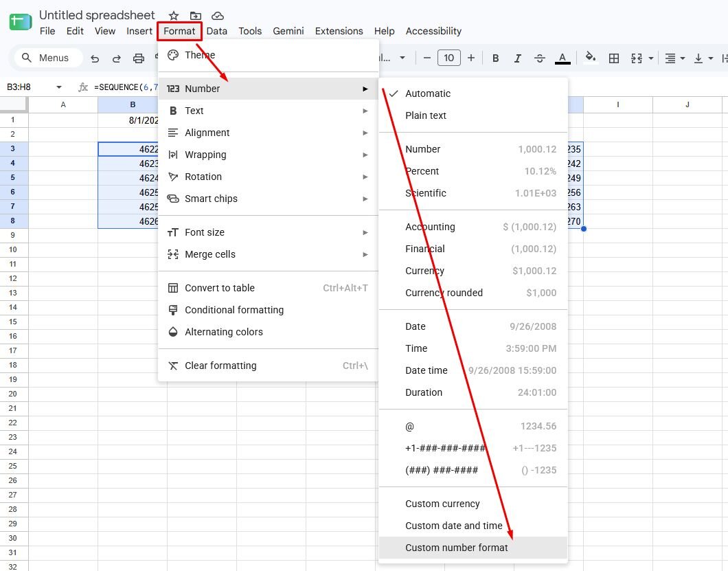The image size is (728, 571).
Task: Click the Google Sheets home logo
Action: [x=21, y=22]
